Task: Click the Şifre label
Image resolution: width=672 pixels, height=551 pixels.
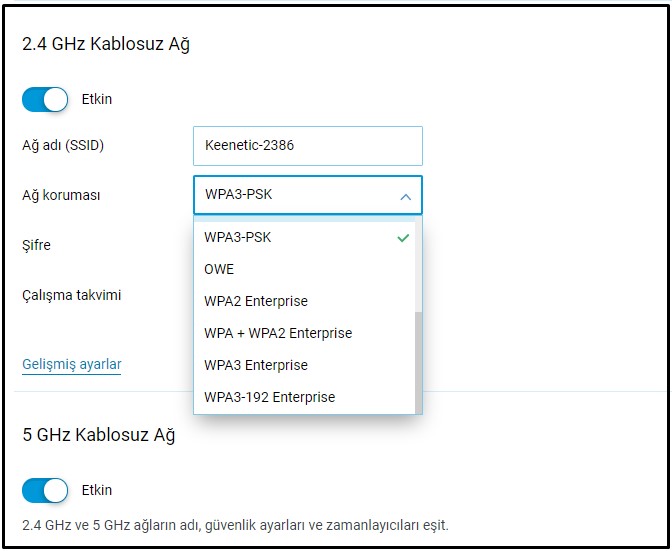Action: (36, 245)
